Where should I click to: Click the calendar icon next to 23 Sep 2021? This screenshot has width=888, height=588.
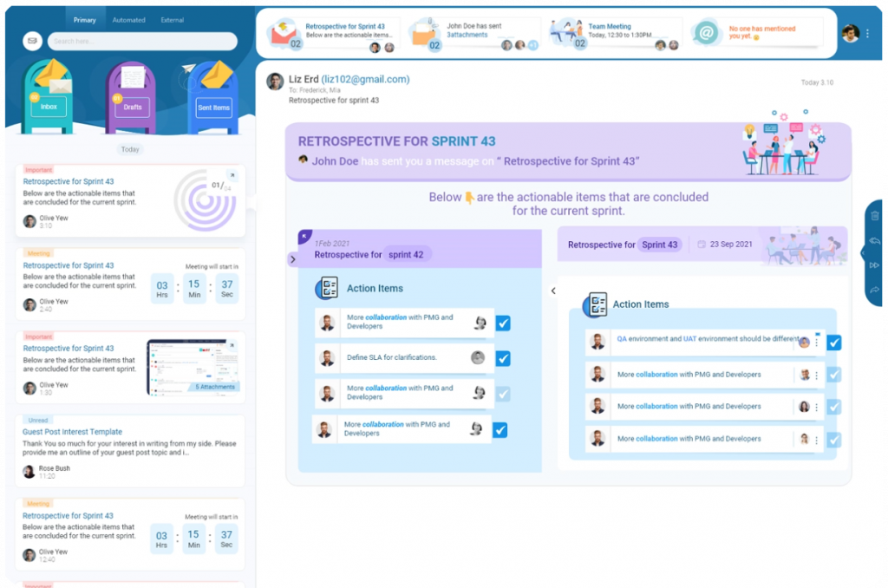[701, 245]
